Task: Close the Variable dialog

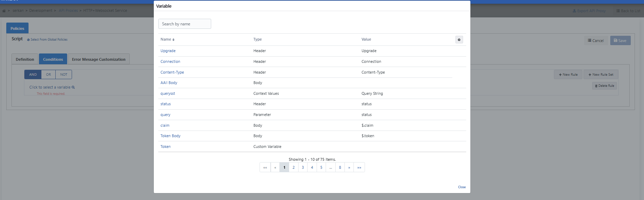Action: tap(462, 187)
